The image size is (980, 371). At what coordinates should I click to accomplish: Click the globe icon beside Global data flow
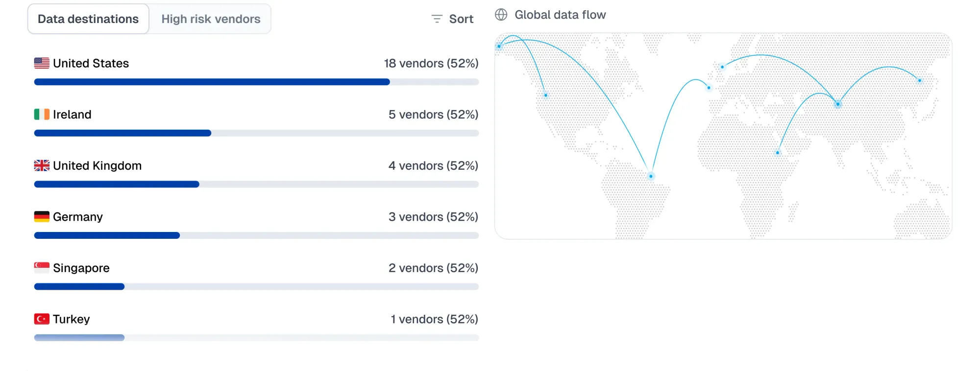click(x=501, y=15)
